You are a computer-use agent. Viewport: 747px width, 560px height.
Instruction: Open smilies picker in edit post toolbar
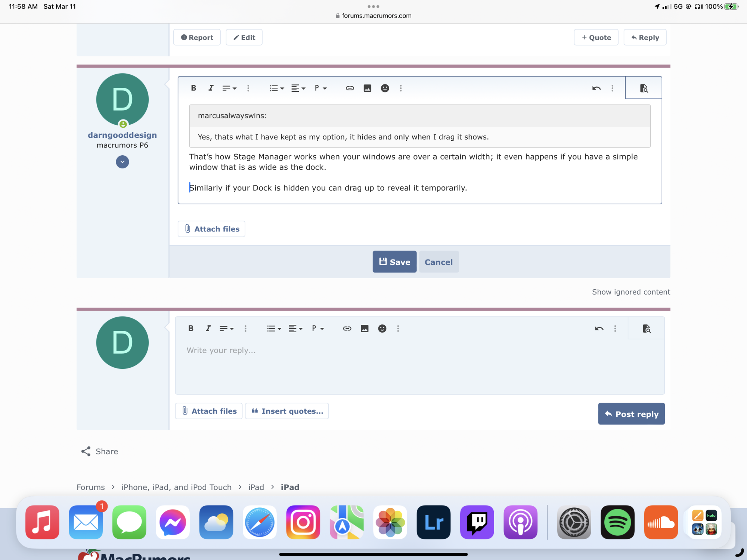click(x=385, y=88)
